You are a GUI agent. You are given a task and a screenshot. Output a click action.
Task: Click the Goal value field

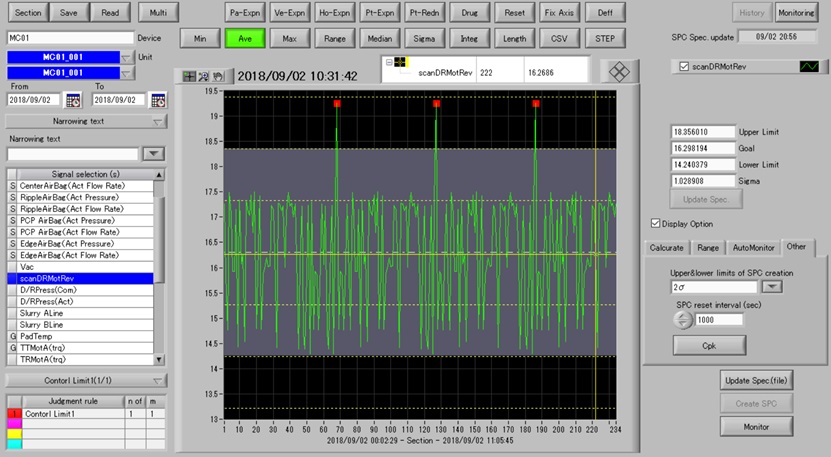(703, 148)
